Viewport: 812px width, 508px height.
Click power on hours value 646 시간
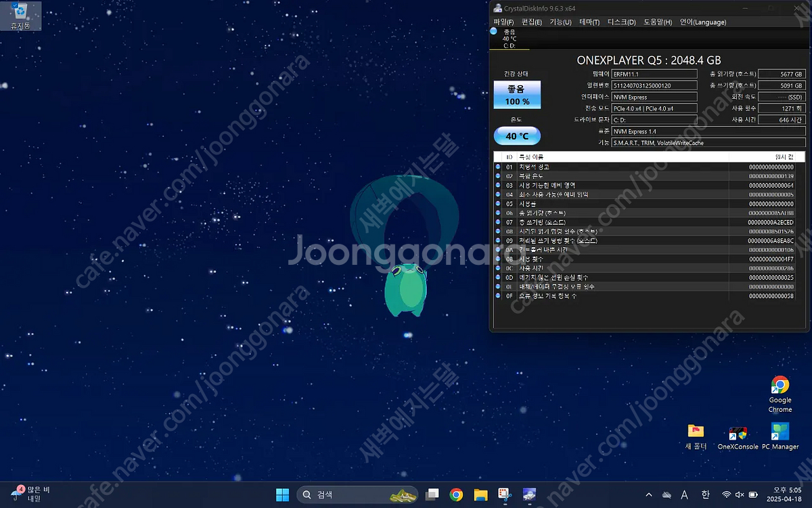pos(782,120)
